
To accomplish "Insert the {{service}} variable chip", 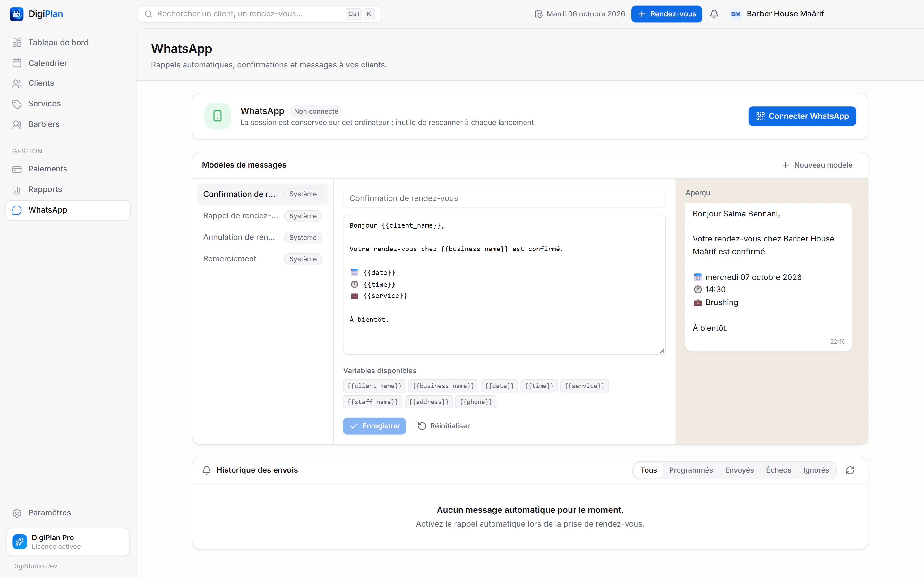I will point(584,386).
